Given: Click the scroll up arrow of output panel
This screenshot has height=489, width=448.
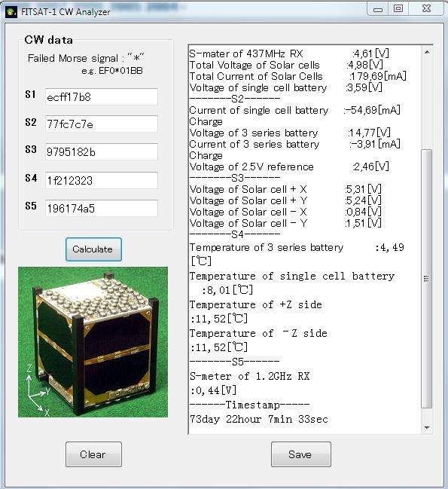Looking at the screenshot, I should [427, 52].
